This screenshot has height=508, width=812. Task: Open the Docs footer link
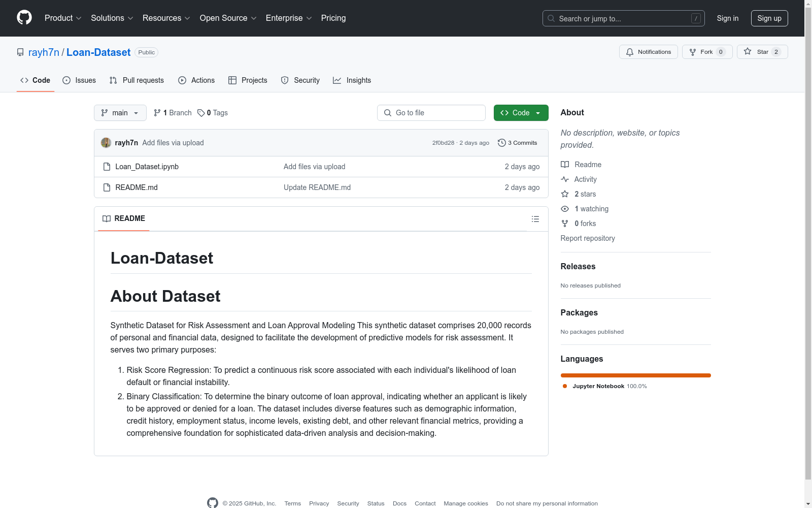(400, 503)
